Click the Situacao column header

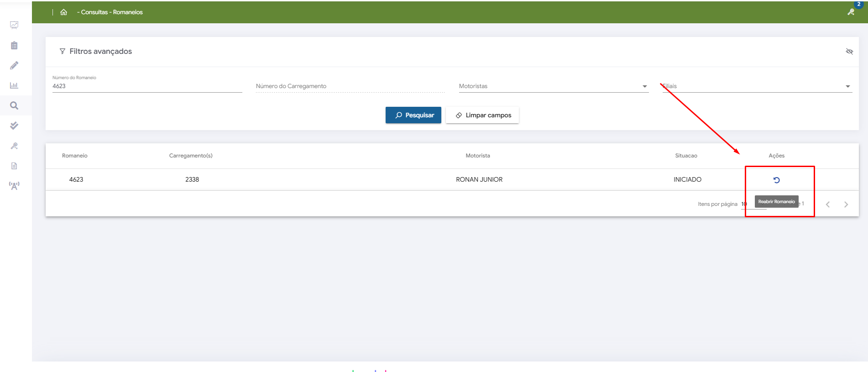(x=686, y=156)
